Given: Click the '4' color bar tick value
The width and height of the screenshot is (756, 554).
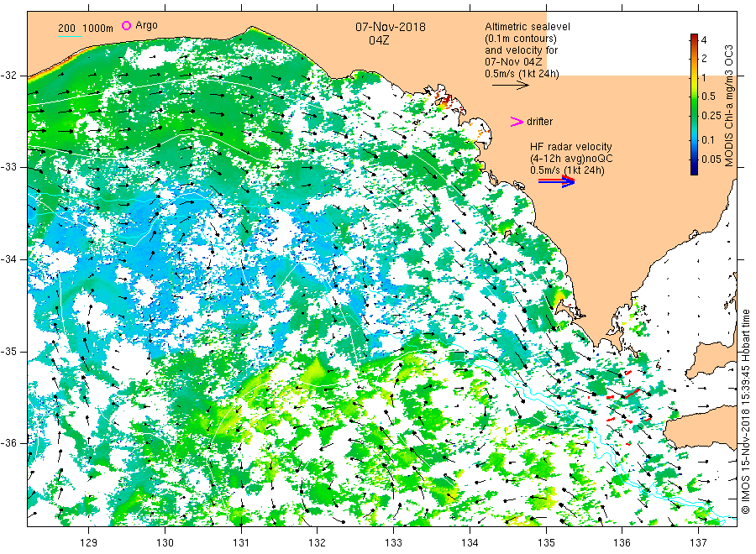Looking at the screenshot, I should pos(704,40).
